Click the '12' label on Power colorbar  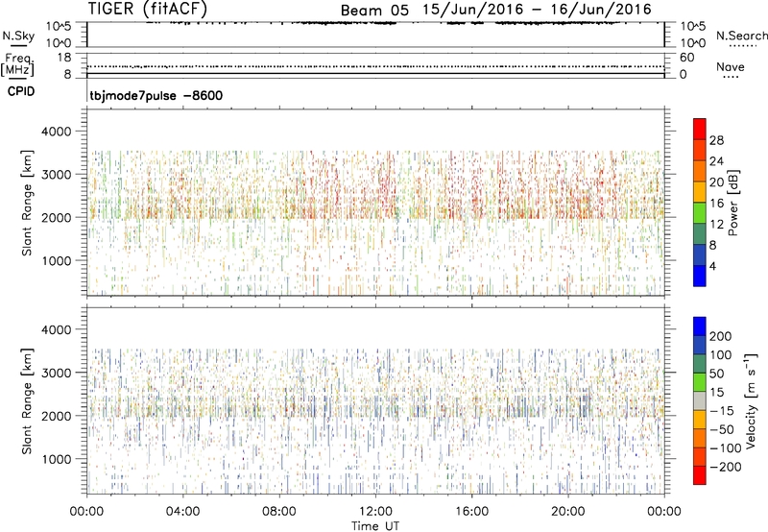pos(716,224)
